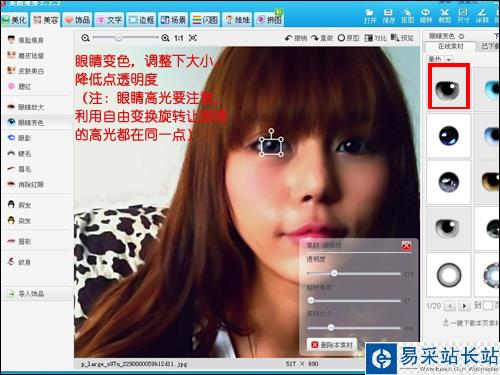
Task: Switch to the 边框 tab
Action: [141, 20]
